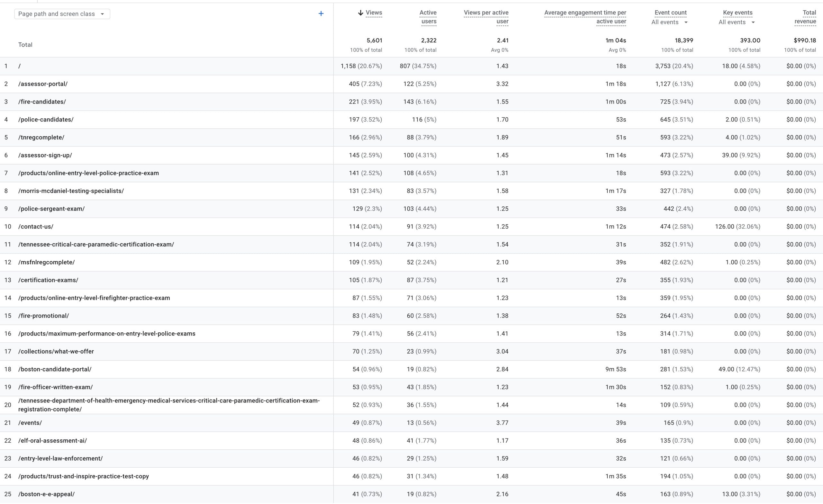Sort by Active users column header
The height and width of the screenshot is (504, 823).
click(428, 17)
